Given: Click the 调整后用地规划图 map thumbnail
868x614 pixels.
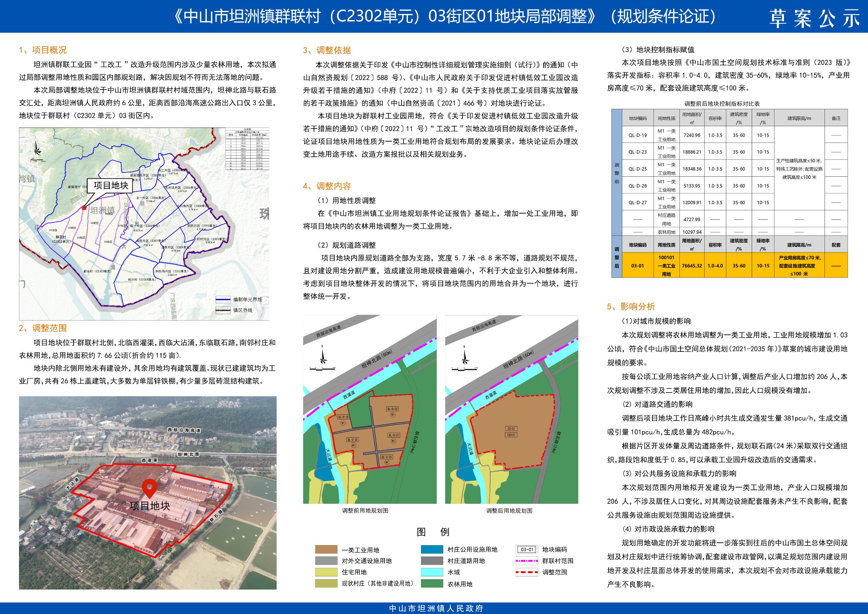Looking at the screenshot, I should tap(512, 409).
